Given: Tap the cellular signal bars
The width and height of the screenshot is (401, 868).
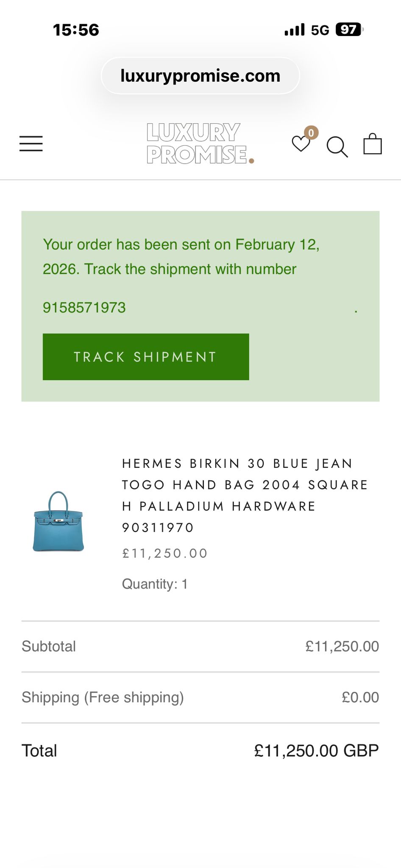Looking at the screenshot, I should pyautogui.click(x=294, y=29).
